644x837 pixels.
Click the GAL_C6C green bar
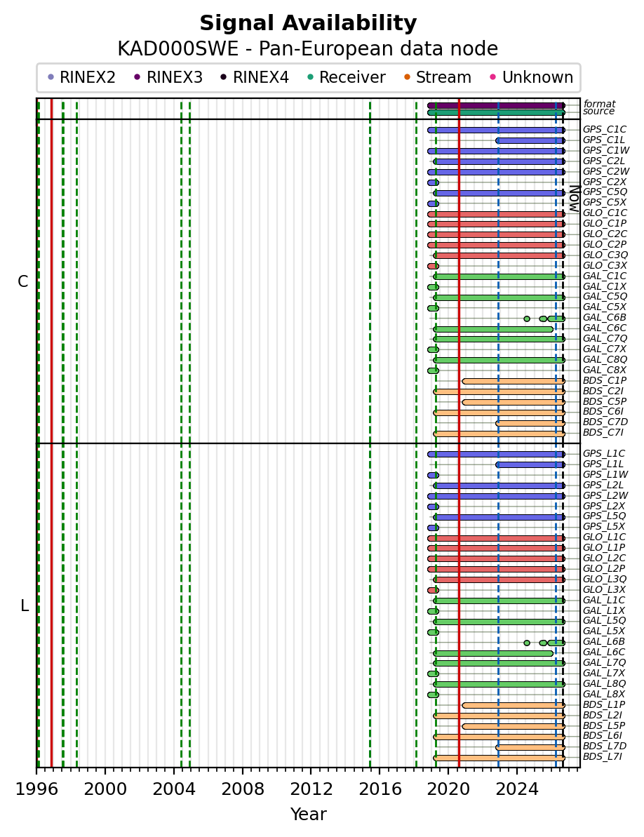(494, 329)
